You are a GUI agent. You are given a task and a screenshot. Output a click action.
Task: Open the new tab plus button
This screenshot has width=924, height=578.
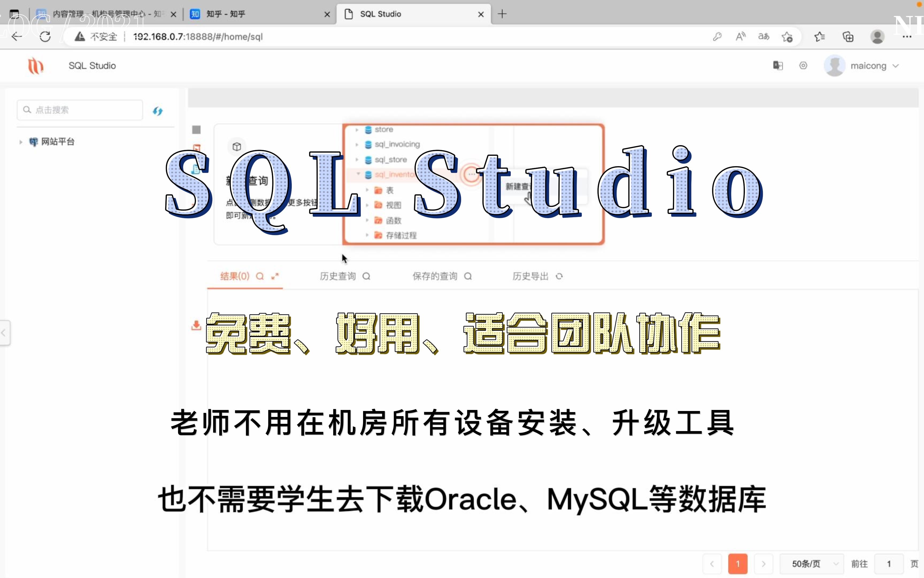click(502, 14)
